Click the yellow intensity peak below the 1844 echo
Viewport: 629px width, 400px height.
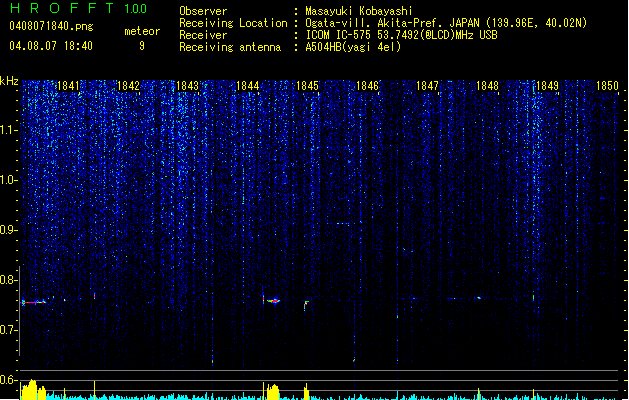click(273, 392)
